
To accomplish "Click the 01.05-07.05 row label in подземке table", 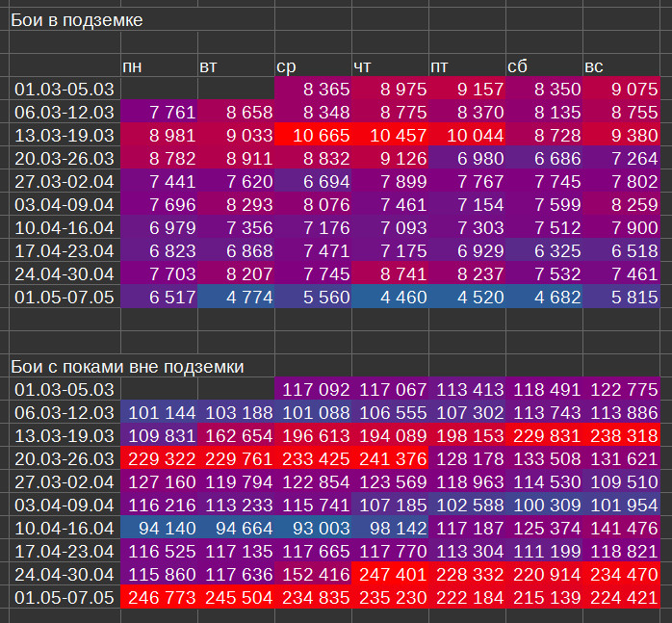I will (65, 298).
